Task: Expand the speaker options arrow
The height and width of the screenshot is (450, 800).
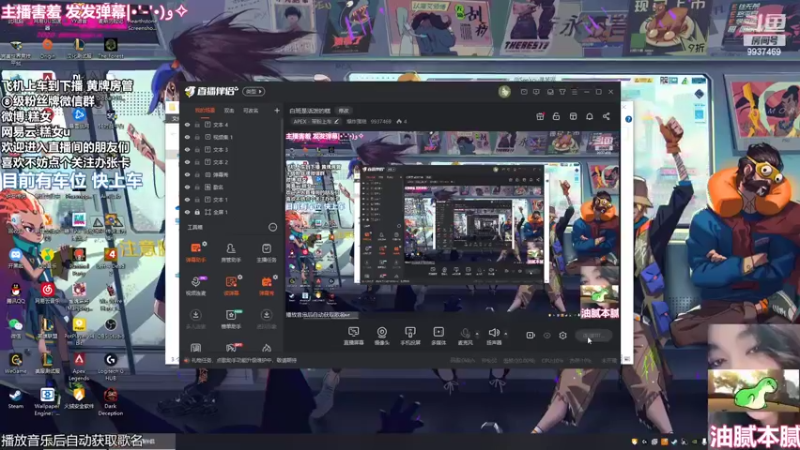Action: (506, 334)
